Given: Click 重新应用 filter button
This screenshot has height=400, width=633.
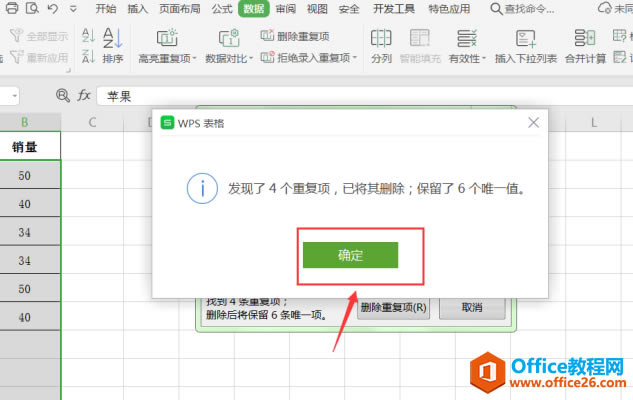Looking at the screenshot, I should 39,57.
